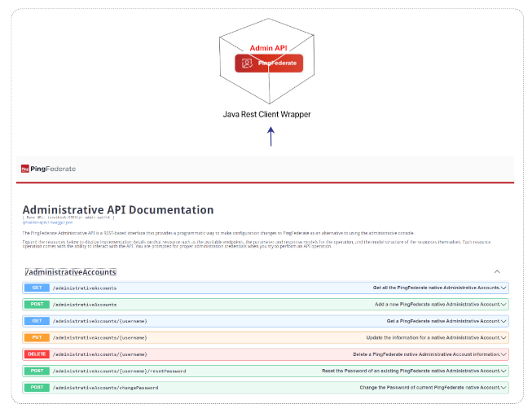Expand the 'Reset the Password' row arrow
Viewport: 532px width, 413px height.
tap(503, 371)
